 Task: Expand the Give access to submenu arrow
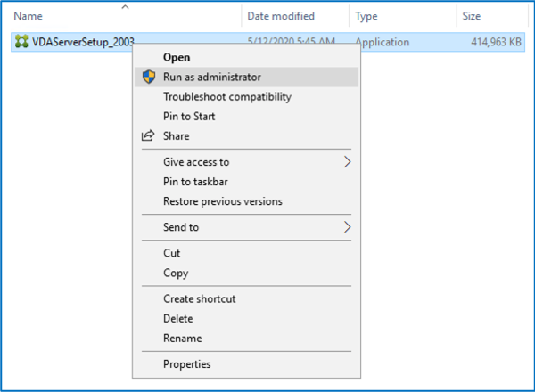[x=348, y=162]
